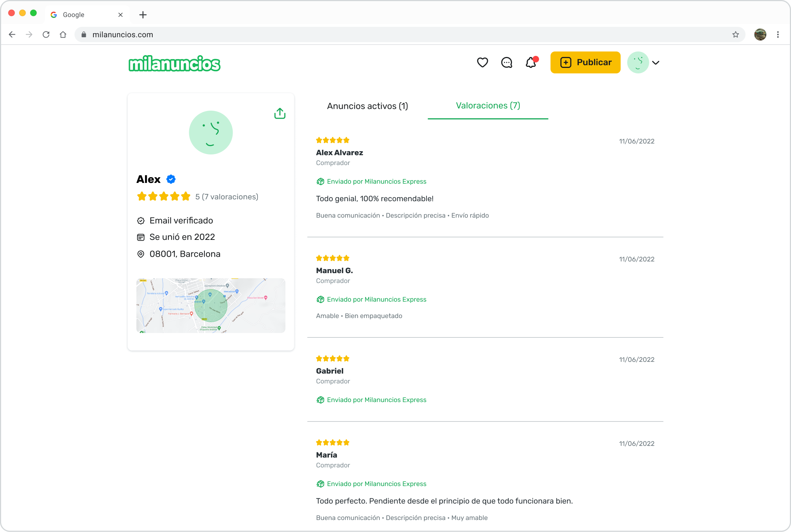This screenshot has height=532, width=791.
Task: Click 'Todo genial, 100% recomendable!' review text
Action: tap(375, 199)
